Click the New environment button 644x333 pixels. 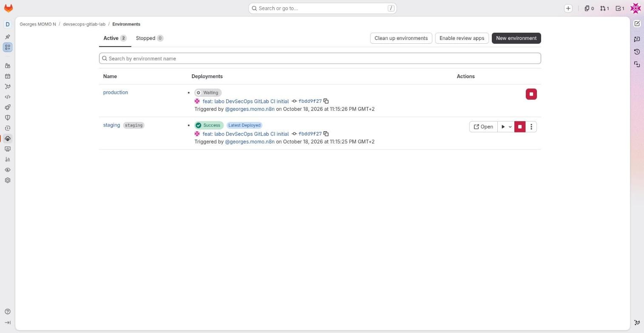pos(516,38)
